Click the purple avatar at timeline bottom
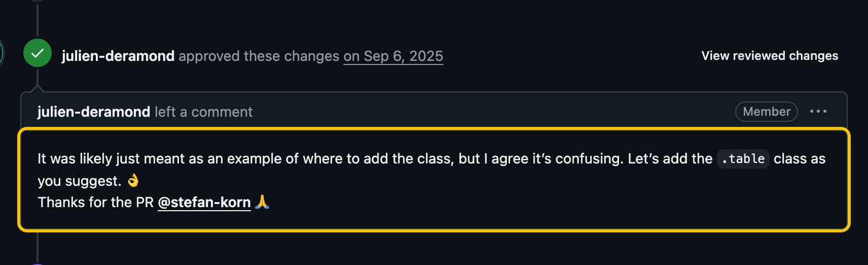 [x=37, y=264]
